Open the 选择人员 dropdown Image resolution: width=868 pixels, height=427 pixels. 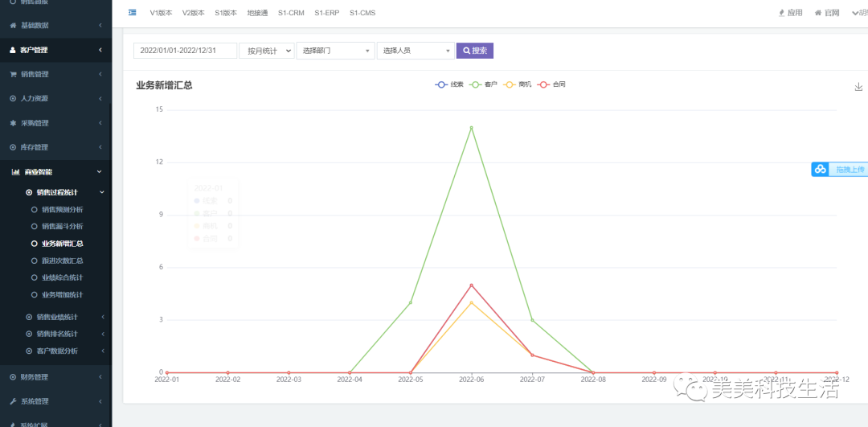click(x=416, y=51)
